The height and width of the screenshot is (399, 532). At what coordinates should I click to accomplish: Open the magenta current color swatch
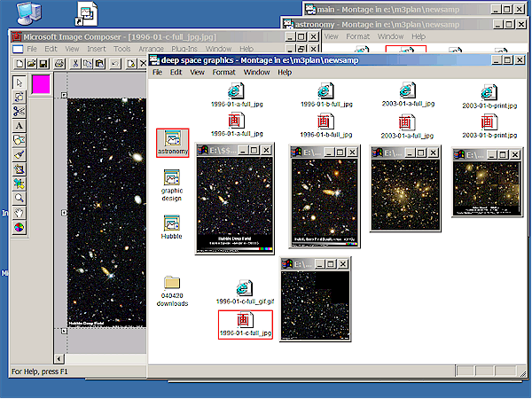tap(41, 84)
